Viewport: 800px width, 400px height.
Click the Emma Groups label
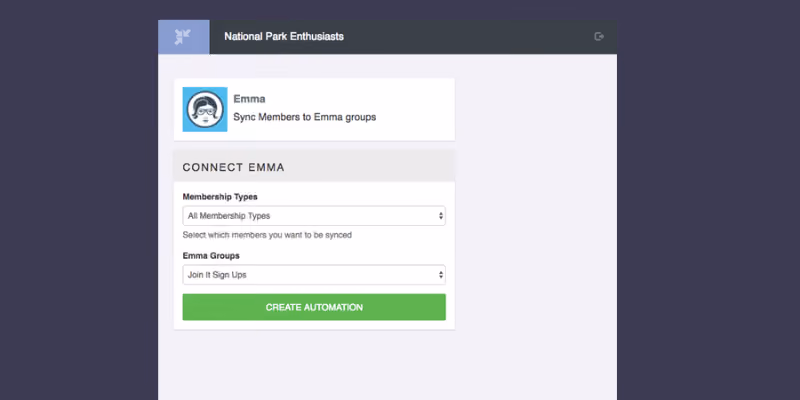(211, 256)
